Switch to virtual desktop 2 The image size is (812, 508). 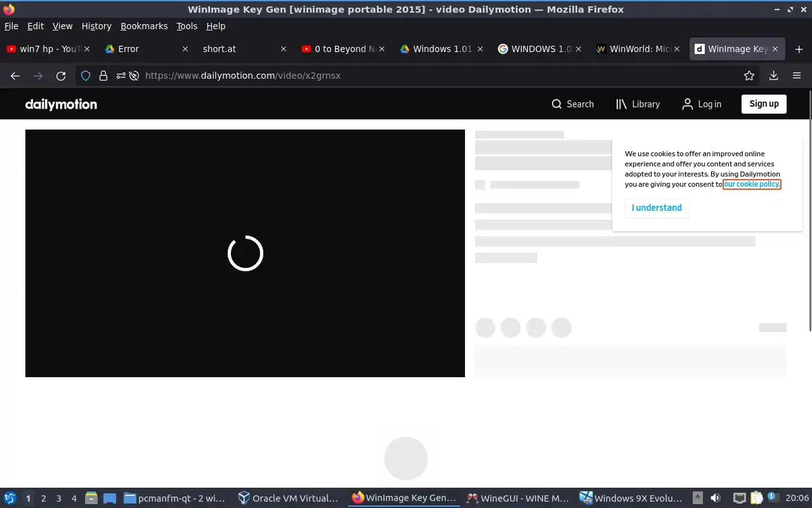(x=43, y=498)
